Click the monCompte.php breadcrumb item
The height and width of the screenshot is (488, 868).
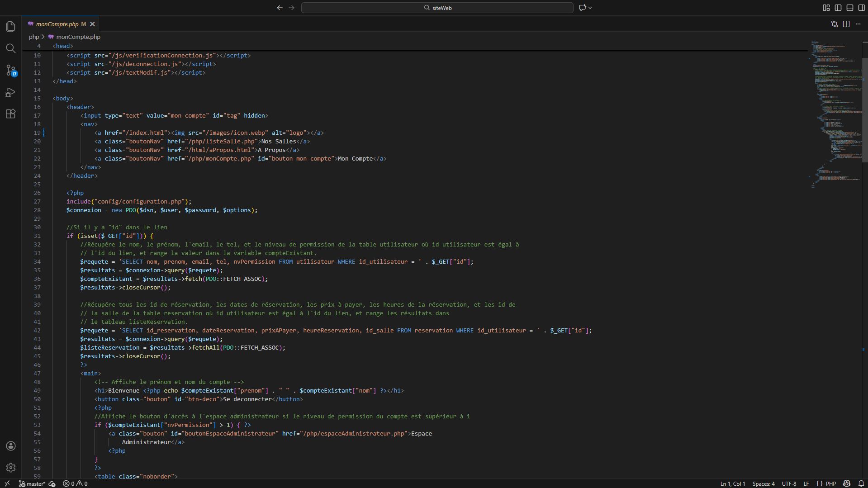[74, 37]
